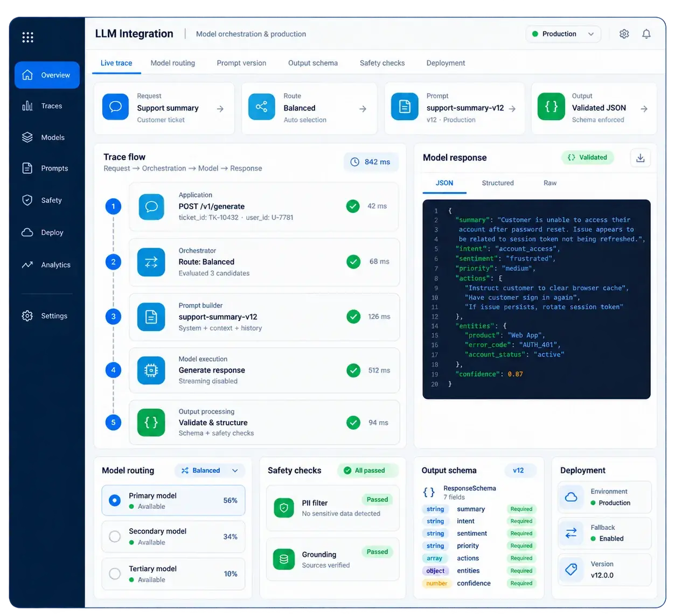Click the confidence number type tag
This screenshot has width=675, height=616.
(x=436, y=584)
